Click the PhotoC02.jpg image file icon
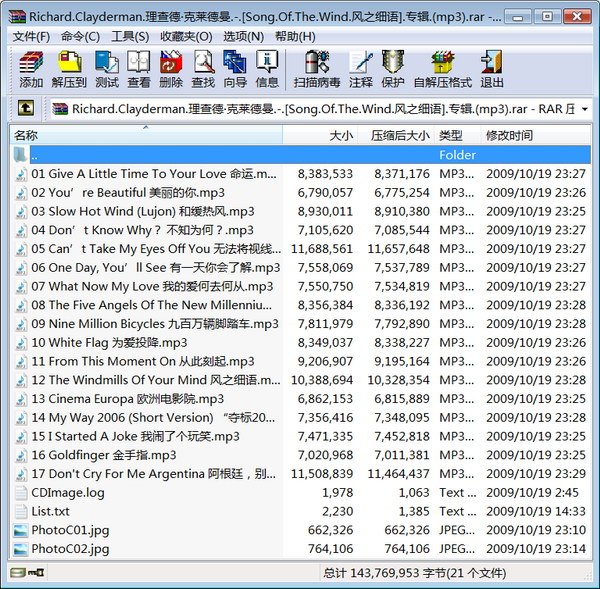The width and height of the screenshot is (600, 589). point(20,549)
